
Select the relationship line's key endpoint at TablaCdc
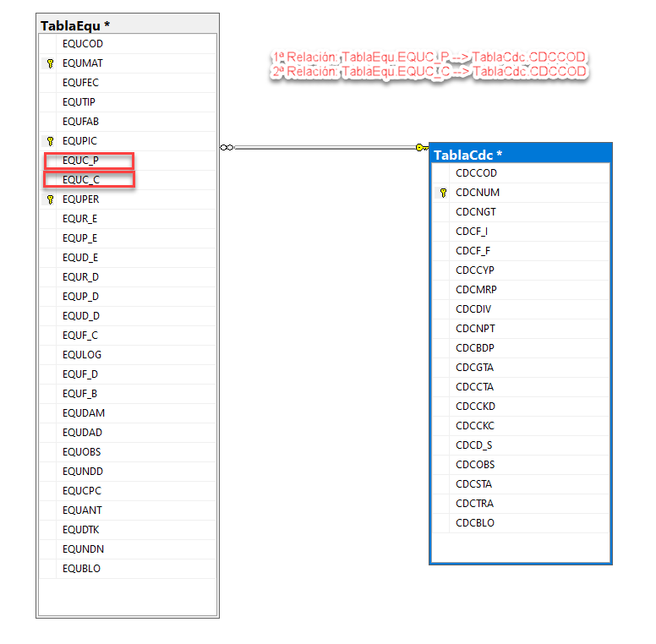coord(422,148)
